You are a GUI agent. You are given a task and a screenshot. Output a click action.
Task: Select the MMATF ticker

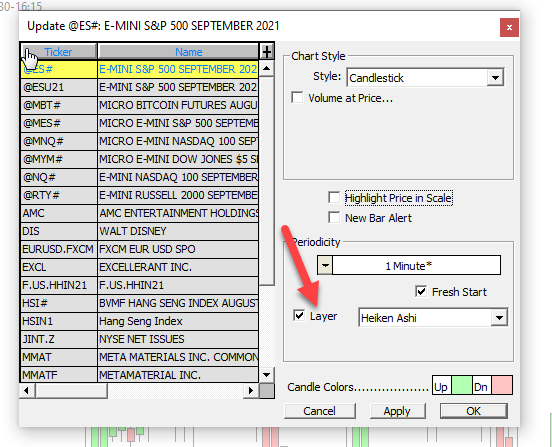point(58,374)
